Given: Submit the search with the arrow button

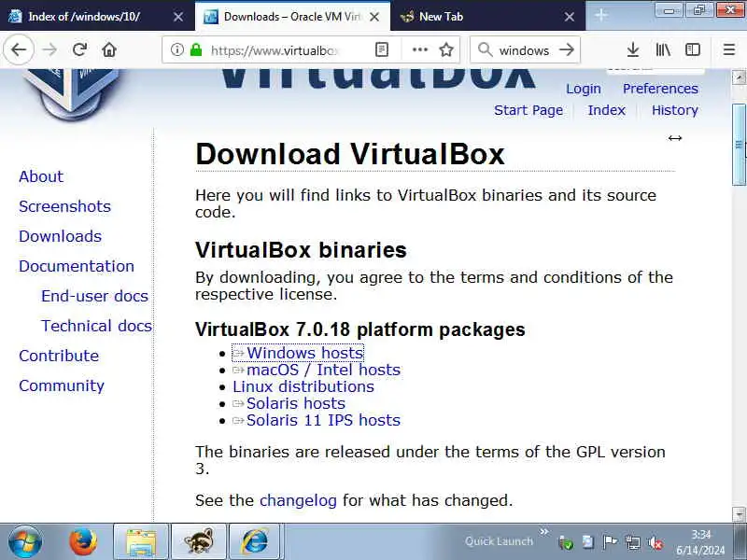Looking at the screenshot, I should pyautogui.click(x=567, y=49).
